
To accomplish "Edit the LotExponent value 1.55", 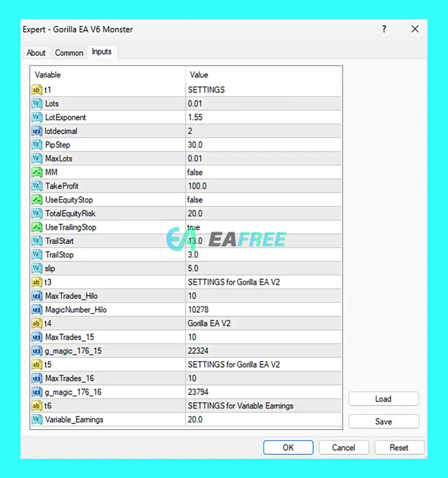I will click(264, 117).
